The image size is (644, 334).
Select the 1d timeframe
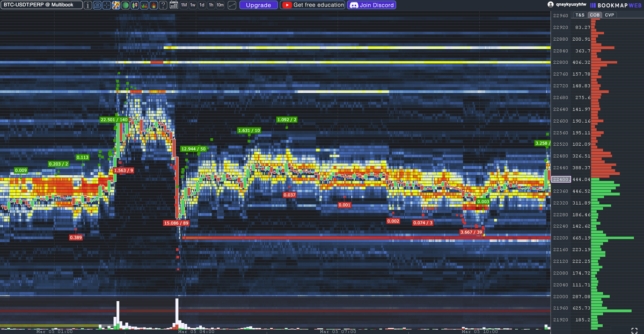point(202,5)
